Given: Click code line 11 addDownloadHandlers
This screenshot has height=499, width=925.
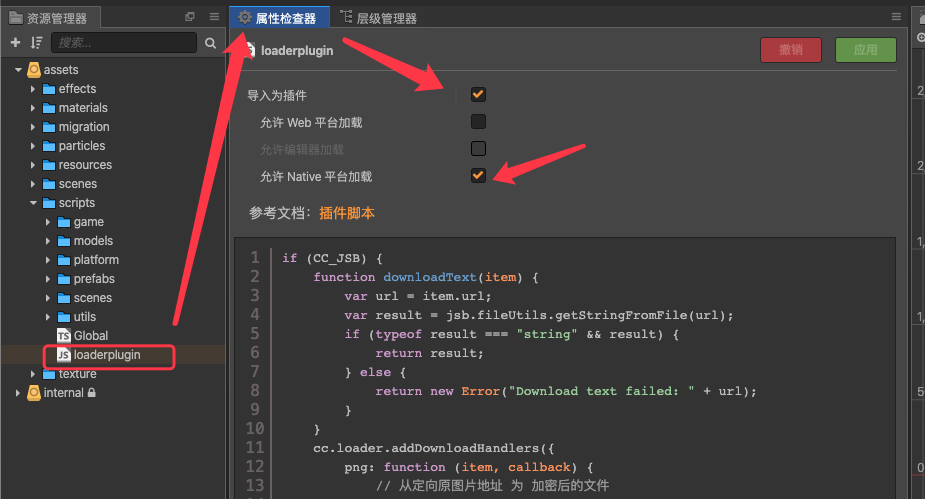Looking at the screenshot, I should point(434,448).
